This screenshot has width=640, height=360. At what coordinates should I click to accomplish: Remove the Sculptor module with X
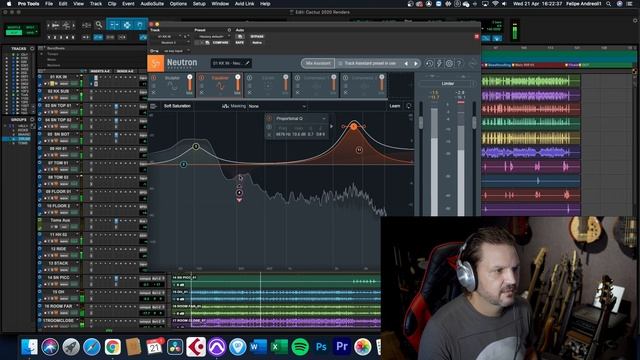(x=153, y=93)
